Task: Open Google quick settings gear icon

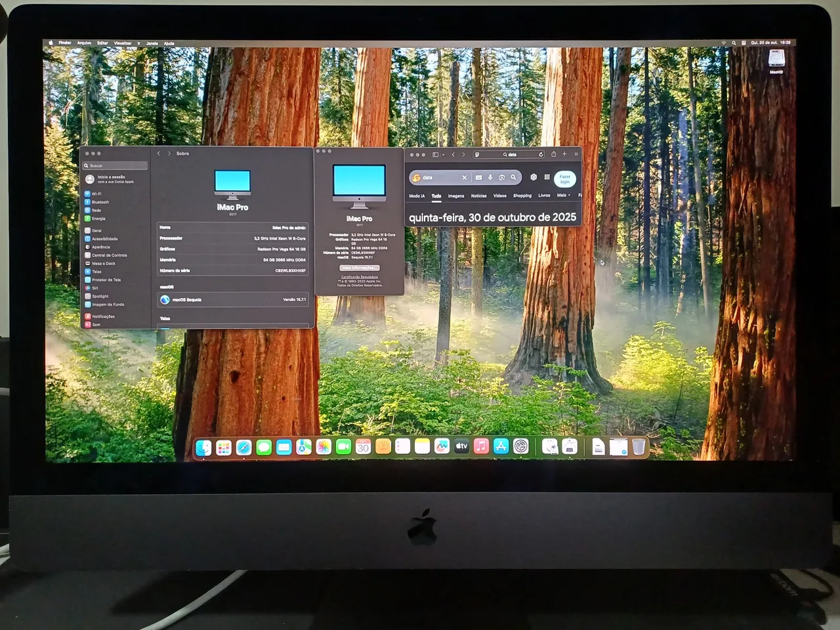Action: pyautogui.click(x=534, y=177)
